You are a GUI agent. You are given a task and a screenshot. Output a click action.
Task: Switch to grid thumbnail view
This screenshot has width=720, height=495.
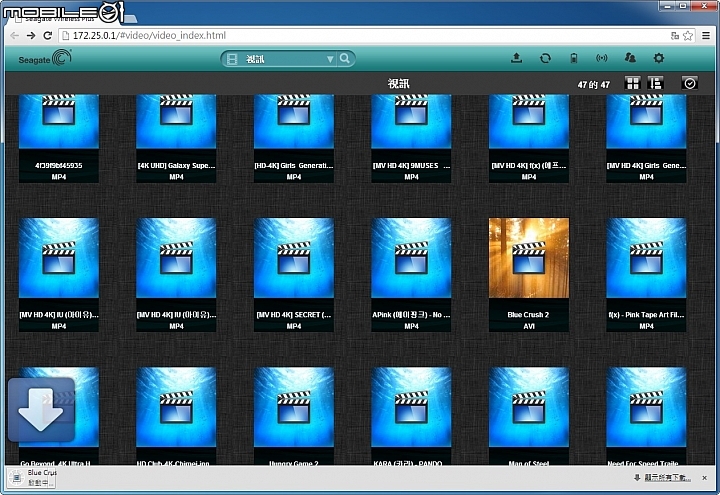click(x=633, y=83)
